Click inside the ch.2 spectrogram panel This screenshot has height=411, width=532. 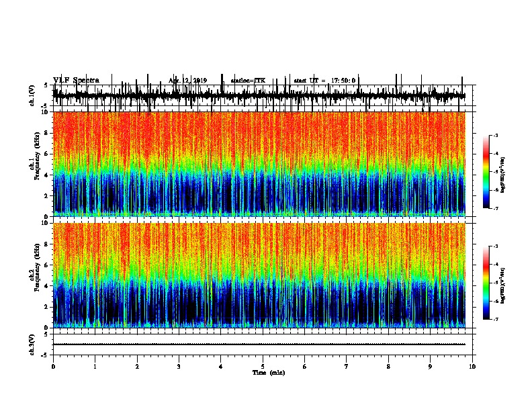coord(259,275)
